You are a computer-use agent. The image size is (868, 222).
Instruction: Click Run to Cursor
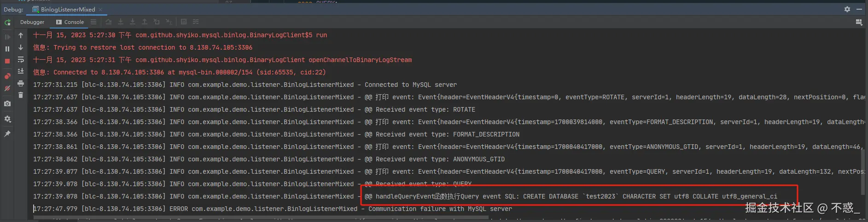point(169,22)
